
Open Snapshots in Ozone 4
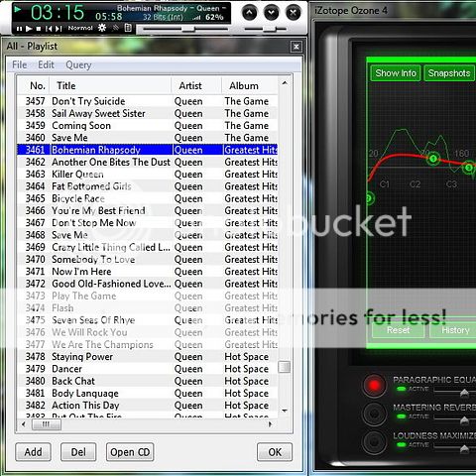click(449, 73)
